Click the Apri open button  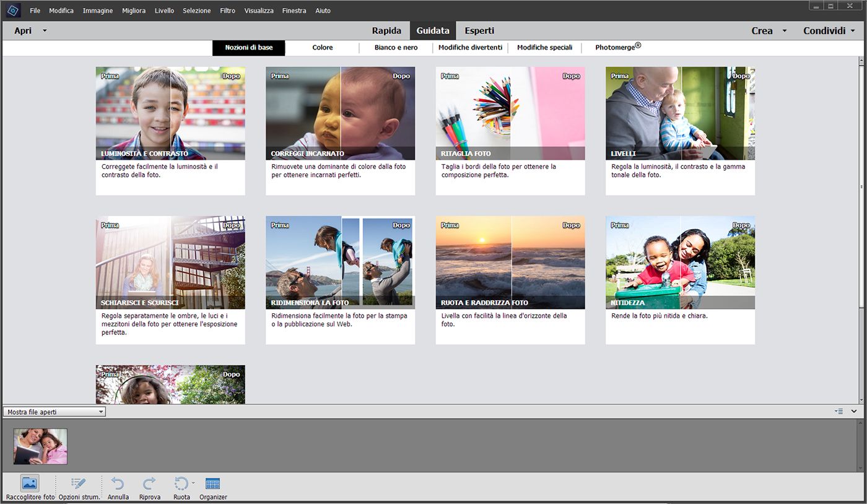[x=23, y=30]
